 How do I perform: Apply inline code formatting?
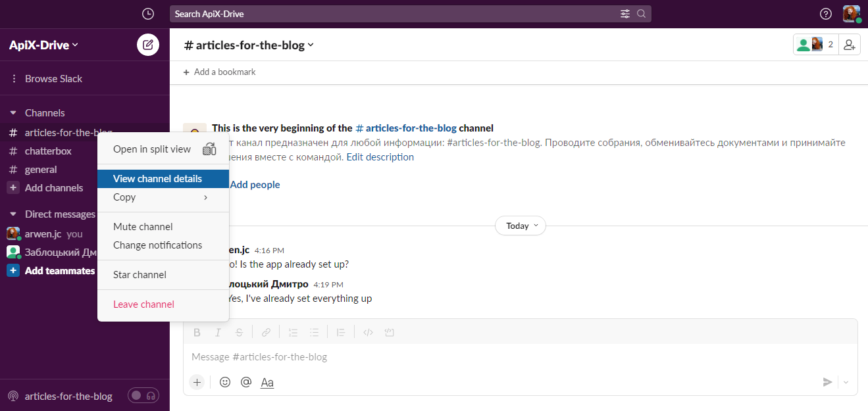coord(368,332)
